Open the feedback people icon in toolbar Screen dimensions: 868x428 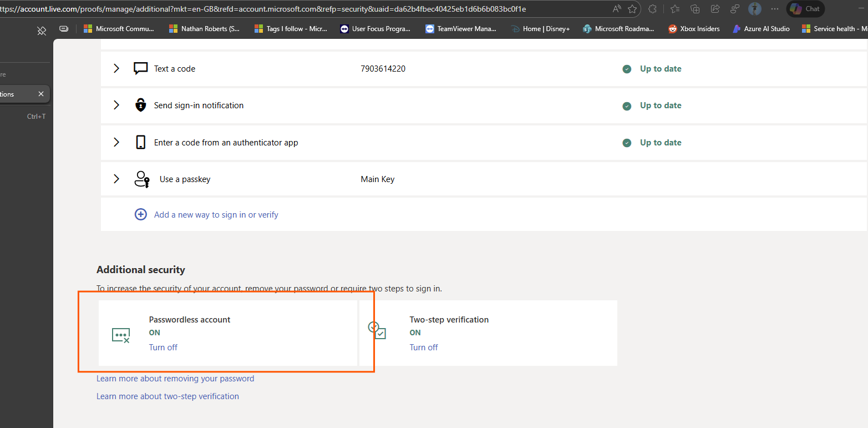735,9
